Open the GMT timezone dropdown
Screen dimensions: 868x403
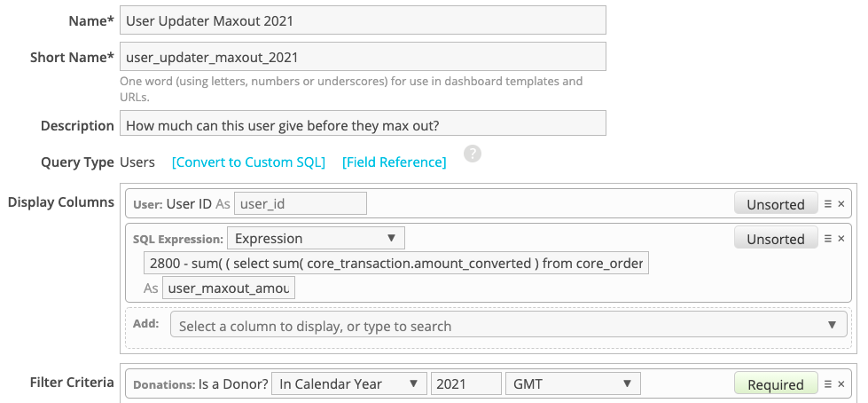[573, 383]
